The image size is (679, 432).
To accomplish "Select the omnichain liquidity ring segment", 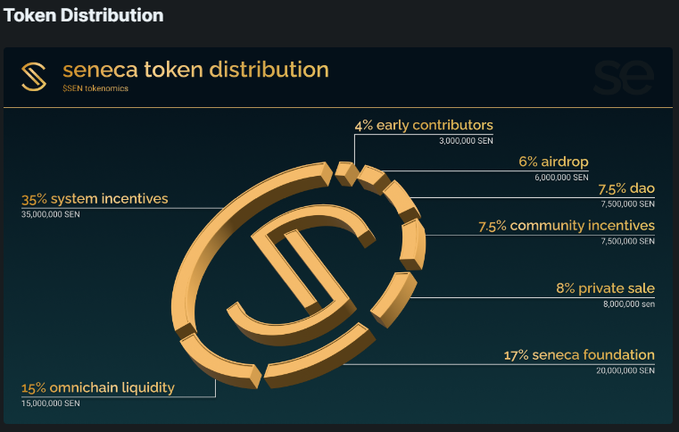I will (x=220, y=361).
